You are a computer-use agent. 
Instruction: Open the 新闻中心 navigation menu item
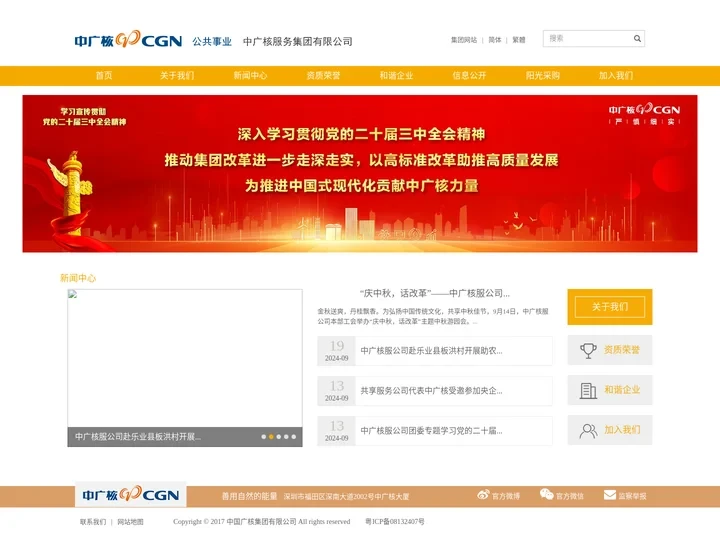(250, 76)
